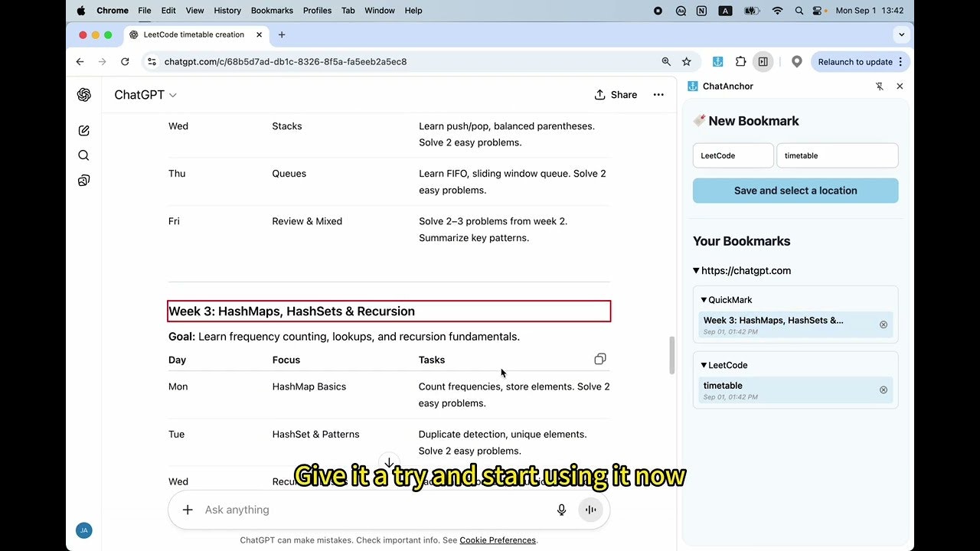Click Relaunch to update
The height and width of the screenshot is (551, 980).
click(x=855, y=62)
